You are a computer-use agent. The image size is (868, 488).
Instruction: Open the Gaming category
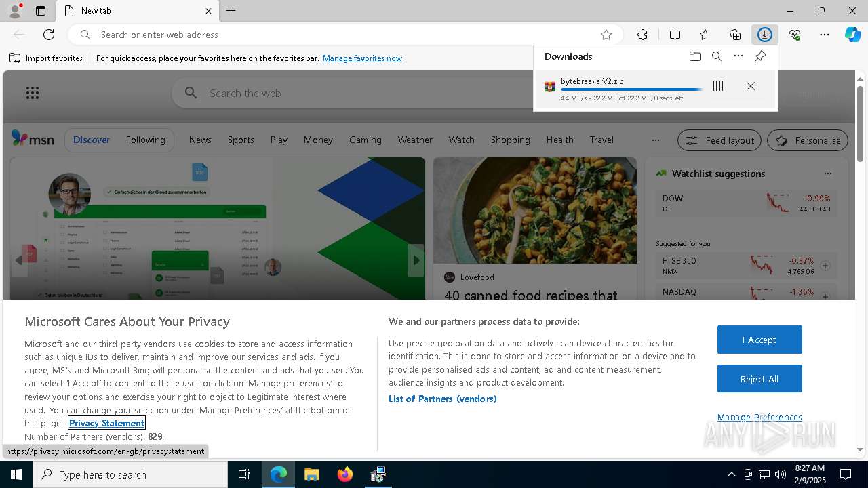366,140
